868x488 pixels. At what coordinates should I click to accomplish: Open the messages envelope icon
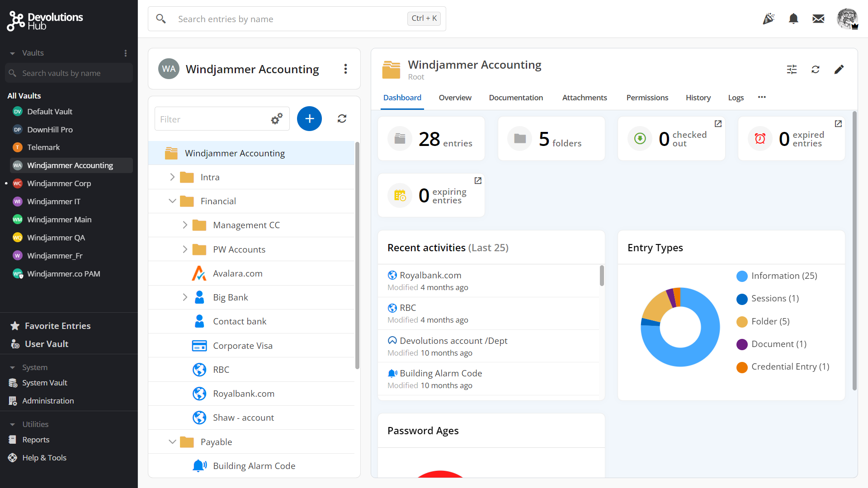coord(818,19)
